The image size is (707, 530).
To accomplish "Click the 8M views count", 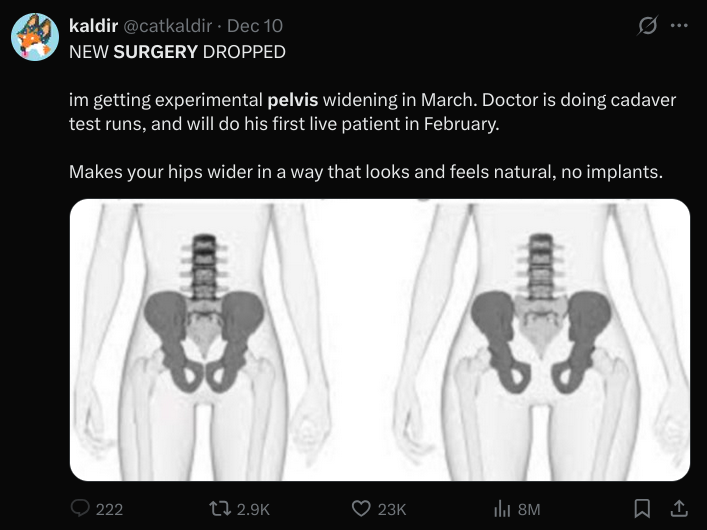I will click(528, 509).
